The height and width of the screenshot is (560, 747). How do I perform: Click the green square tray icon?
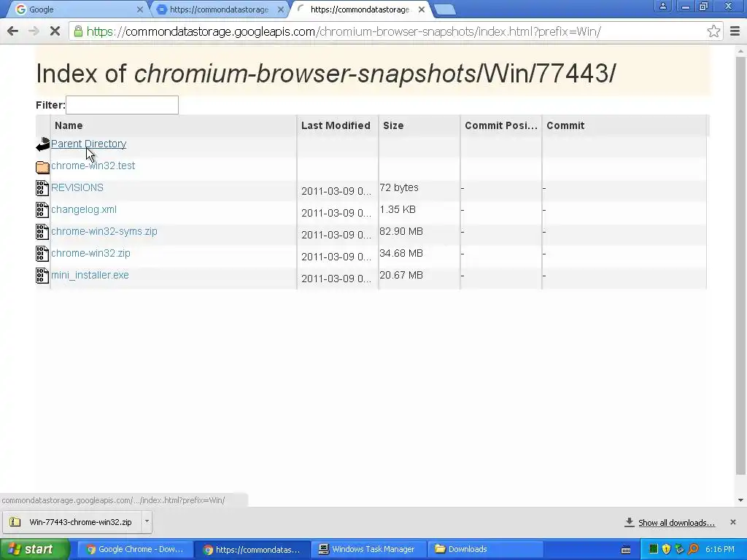click(654, 549)
